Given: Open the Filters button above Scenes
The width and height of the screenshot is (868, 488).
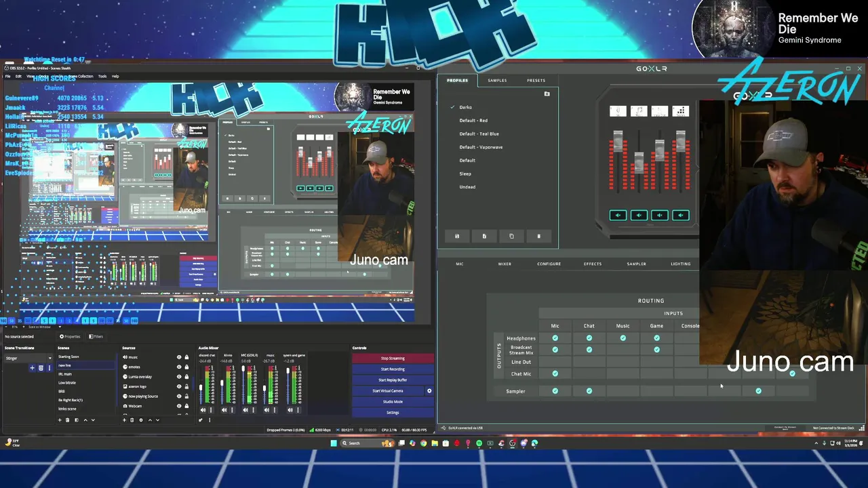Looking at the screenshot, I should [96, 336].
